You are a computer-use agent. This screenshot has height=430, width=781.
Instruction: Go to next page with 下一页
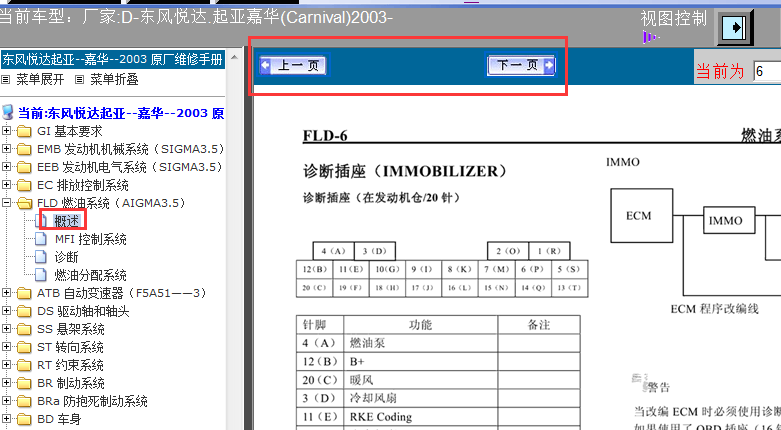521,65
